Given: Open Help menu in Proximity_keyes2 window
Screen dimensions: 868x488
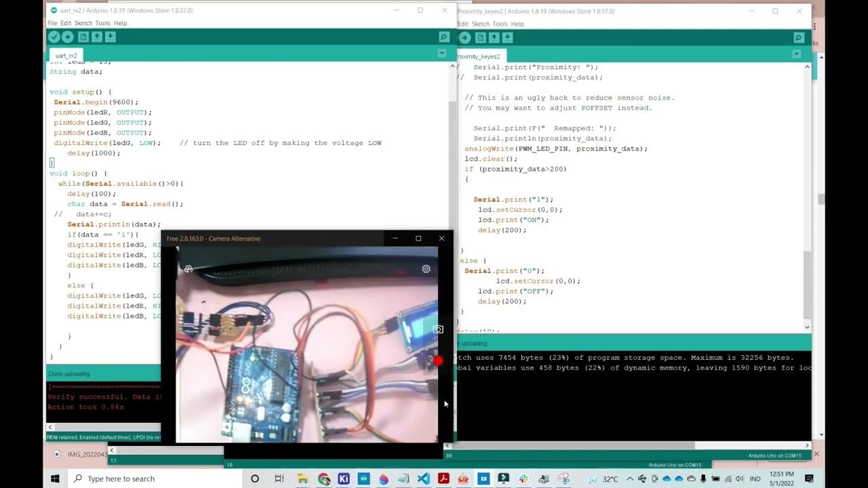Looking at the screenshot, I should 517,24.
